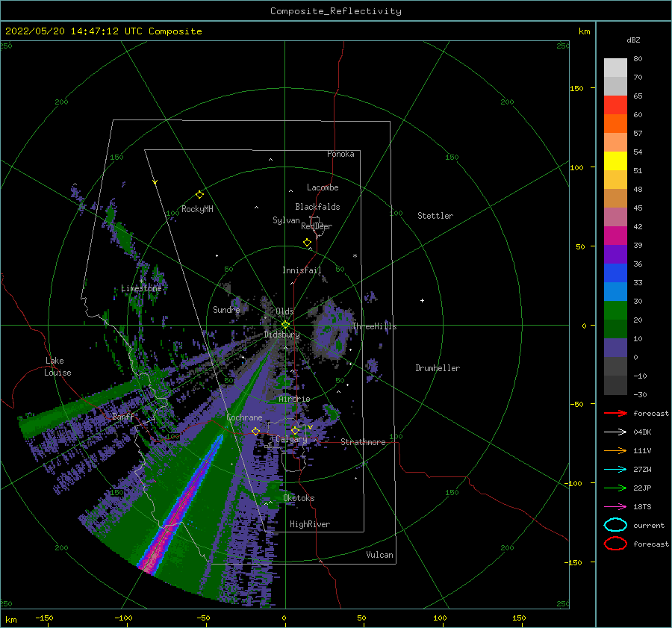672x628 pixels.
Task: Click the Ponoka label
Action: pos(340,154)
